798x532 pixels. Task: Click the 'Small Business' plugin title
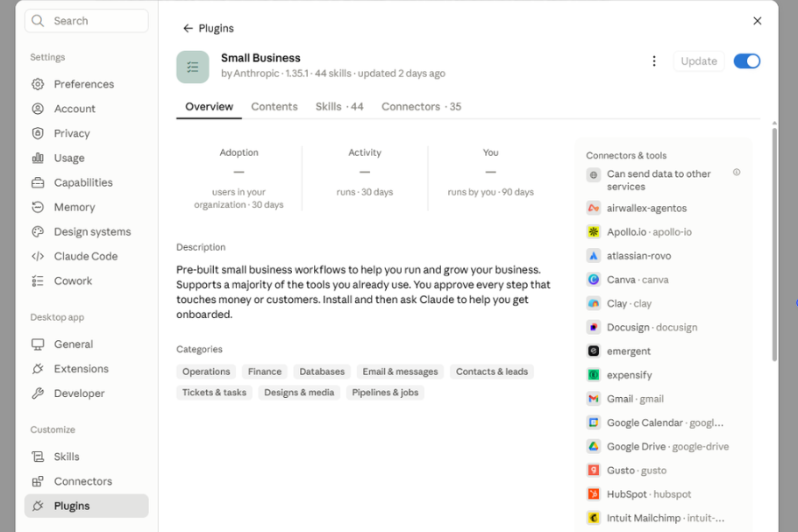click(260, 58)
